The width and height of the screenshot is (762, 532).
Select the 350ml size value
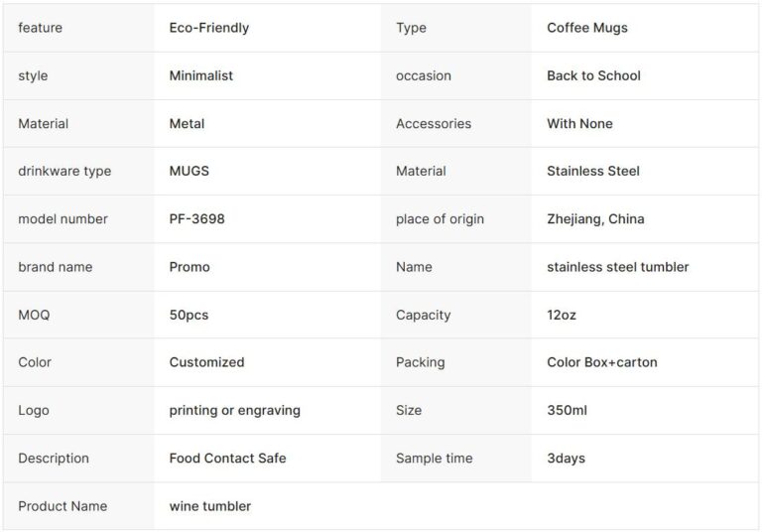567,410
